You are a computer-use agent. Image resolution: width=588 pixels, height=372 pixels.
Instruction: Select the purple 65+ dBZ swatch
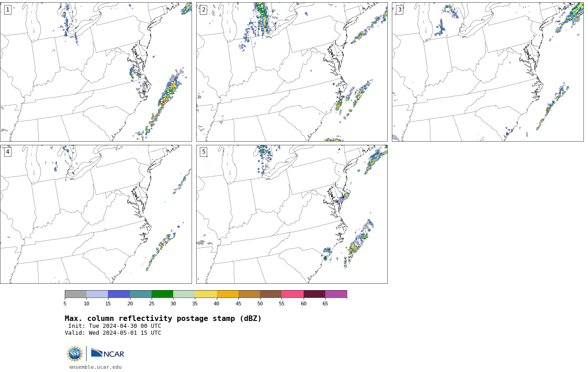tap(336, 294)
